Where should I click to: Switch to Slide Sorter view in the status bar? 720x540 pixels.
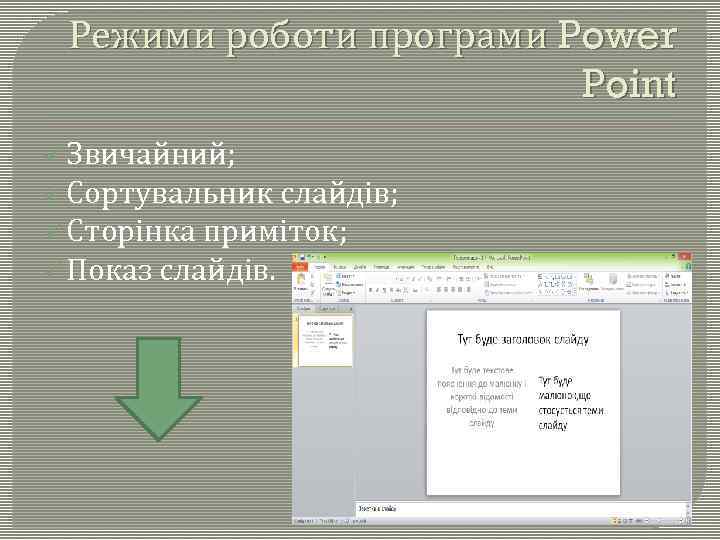(619, 521)
